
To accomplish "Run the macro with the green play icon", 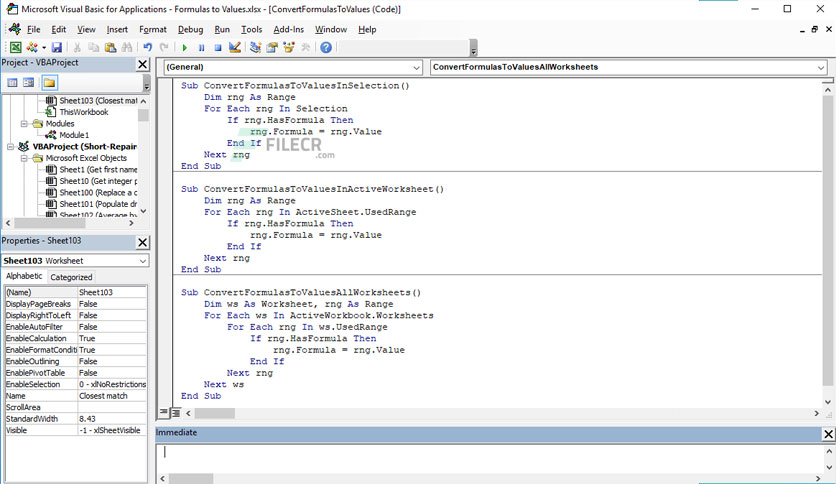I will pos(184,48).
